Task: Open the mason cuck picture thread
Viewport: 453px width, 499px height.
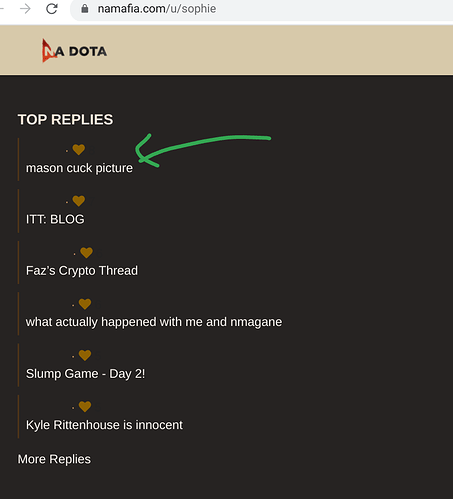Action: [79, 168]
